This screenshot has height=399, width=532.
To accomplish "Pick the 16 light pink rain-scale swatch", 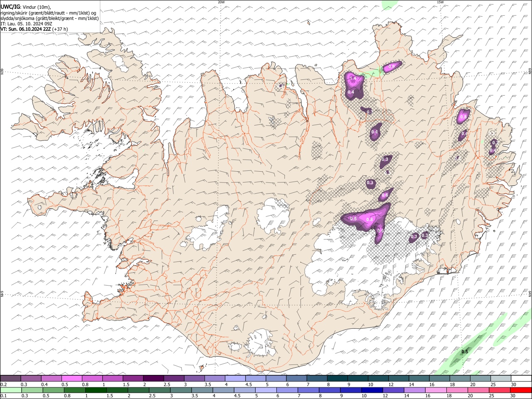I will [x=435, y=390].
